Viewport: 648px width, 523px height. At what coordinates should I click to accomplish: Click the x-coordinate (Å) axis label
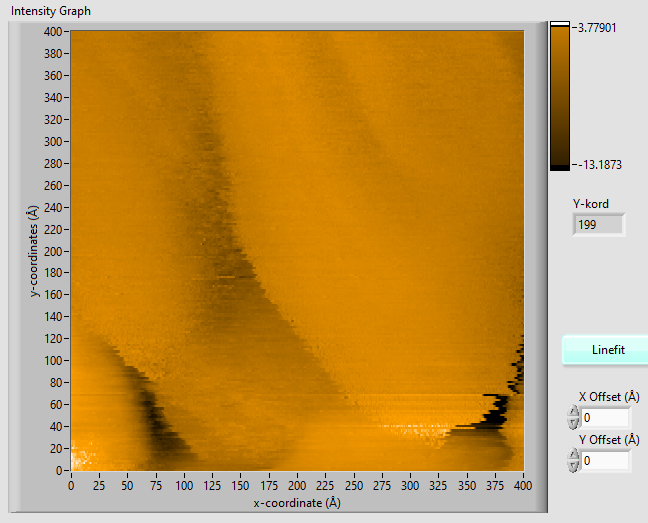tap(296, 502)
